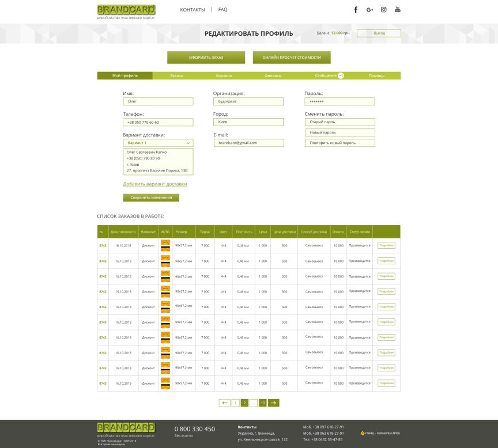Select page 2 in pagination
498x448 pixels.
click(x=244, y=403)
